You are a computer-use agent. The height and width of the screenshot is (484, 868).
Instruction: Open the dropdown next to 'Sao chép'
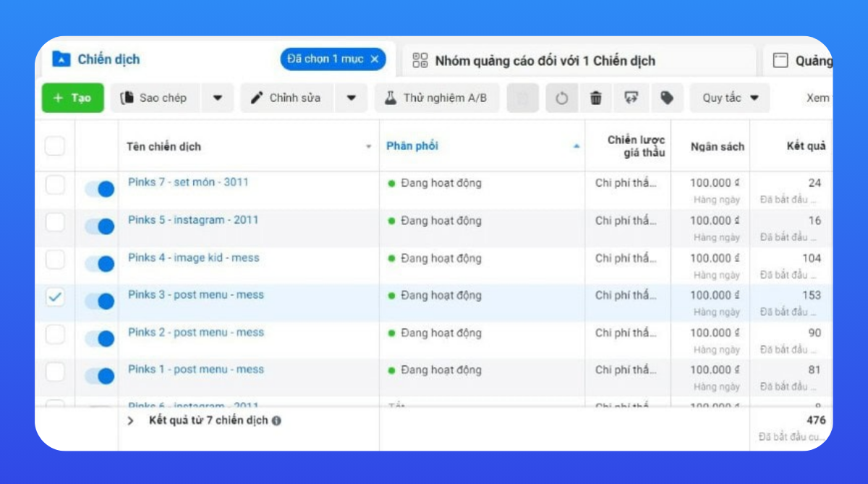(218, 98)
